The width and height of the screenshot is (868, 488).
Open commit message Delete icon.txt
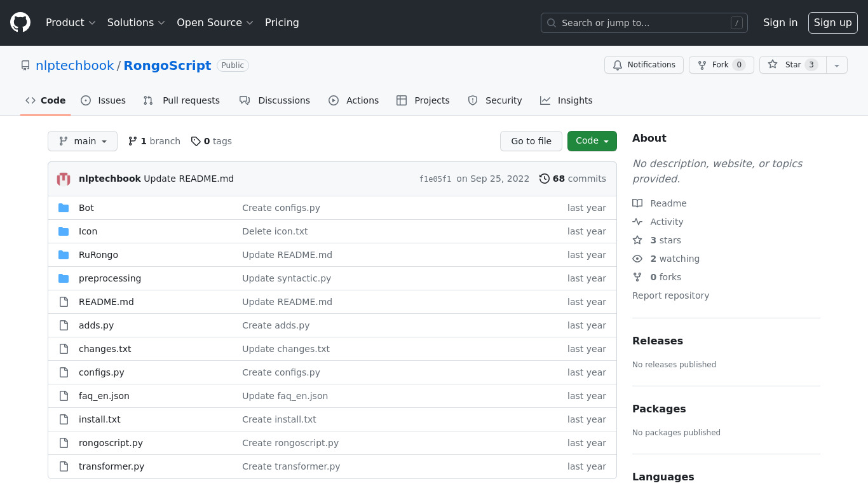tap(275, 231)
